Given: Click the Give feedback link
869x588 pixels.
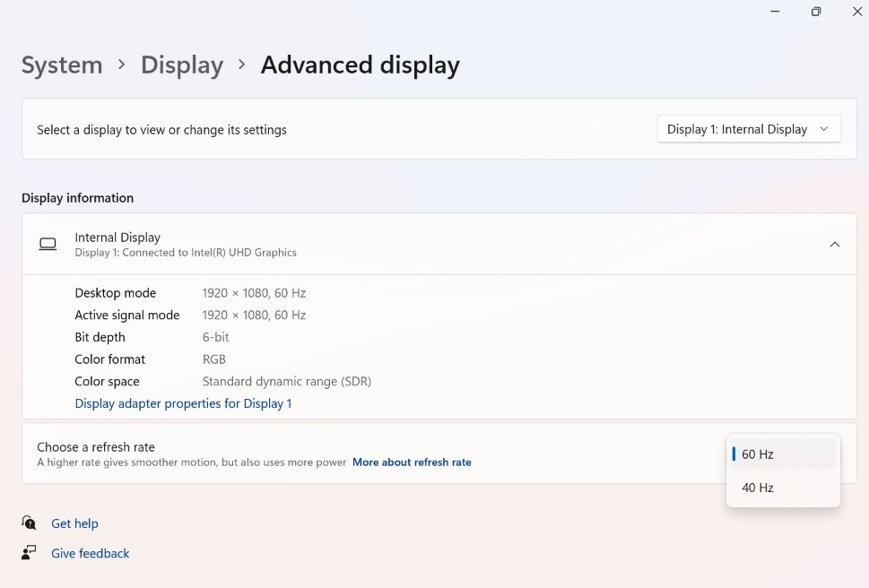Looking at the screenshot, I should coord(90,552).
